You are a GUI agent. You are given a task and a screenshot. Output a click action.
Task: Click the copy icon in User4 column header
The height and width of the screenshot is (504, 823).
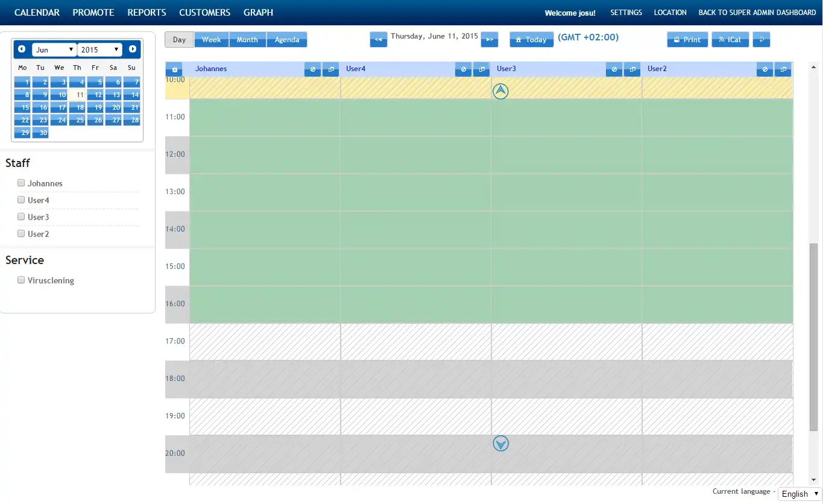tap(481, 70)
